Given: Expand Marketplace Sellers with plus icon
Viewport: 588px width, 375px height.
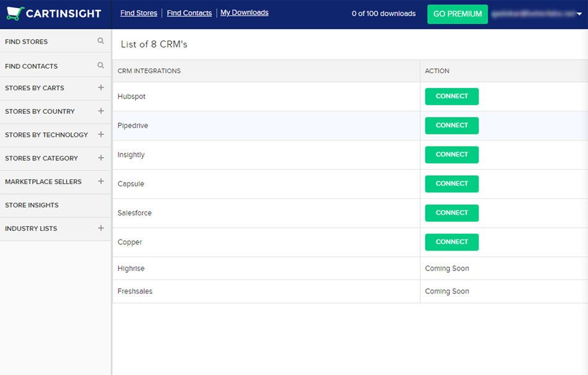Looking at the screenshot, I should coord(101,181).
